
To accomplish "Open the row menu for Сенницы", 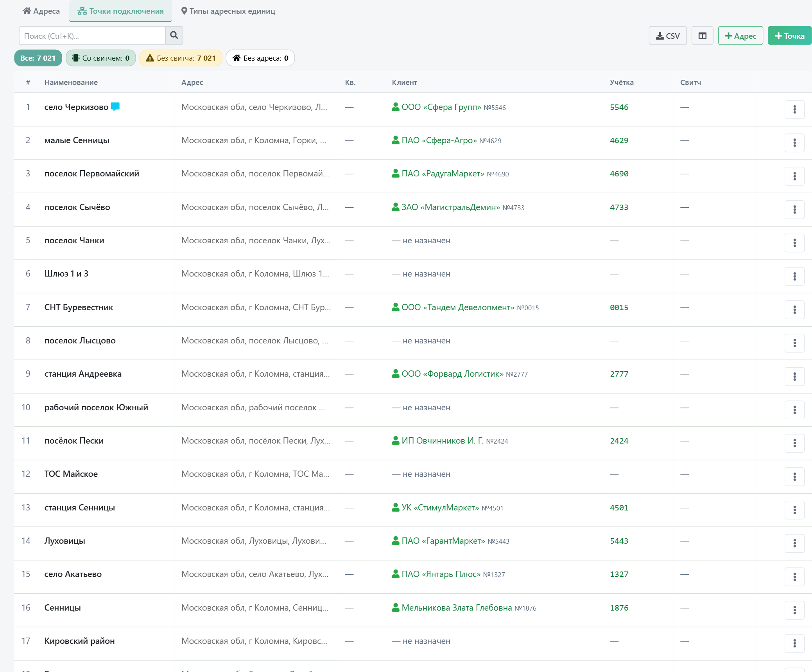I will [794, 610].
